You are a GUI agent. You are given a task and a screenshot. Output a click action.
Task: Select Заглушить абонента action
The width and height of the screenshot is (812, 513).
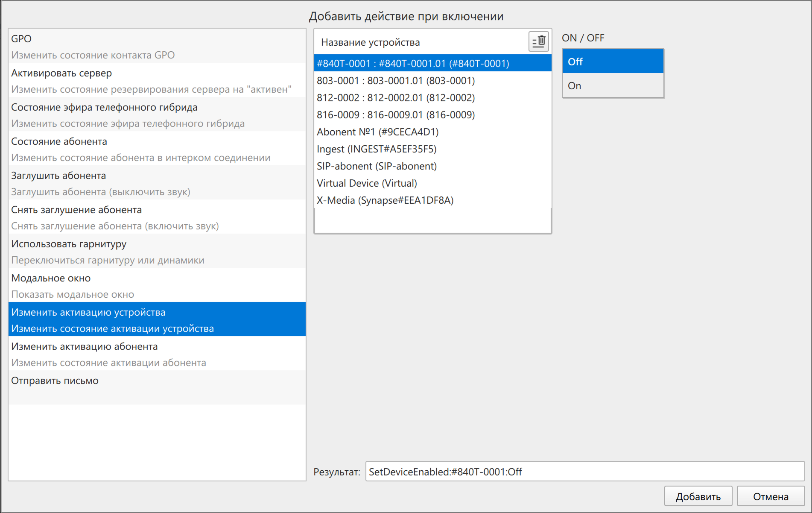click(x=157, y=183)
